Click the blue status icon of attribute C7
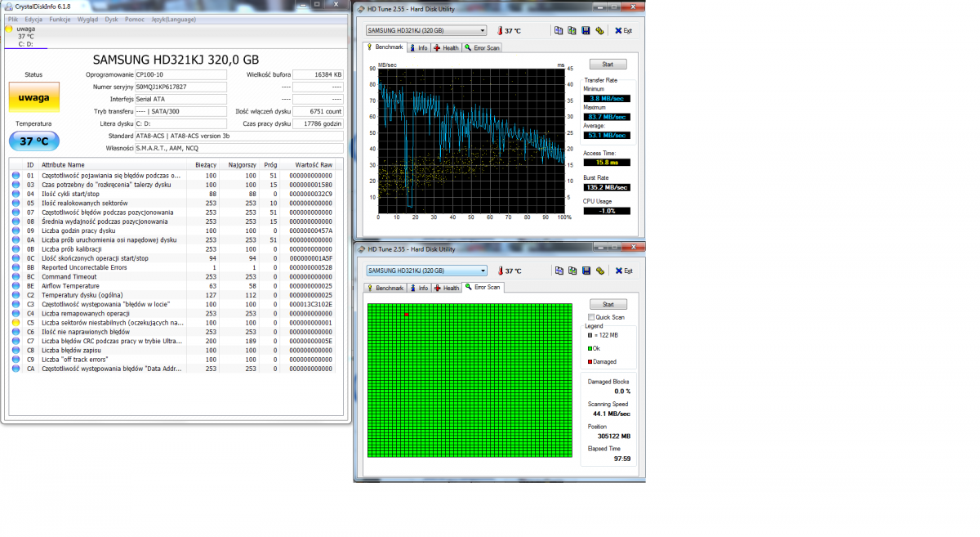980x537 pixels. point(16,341)
